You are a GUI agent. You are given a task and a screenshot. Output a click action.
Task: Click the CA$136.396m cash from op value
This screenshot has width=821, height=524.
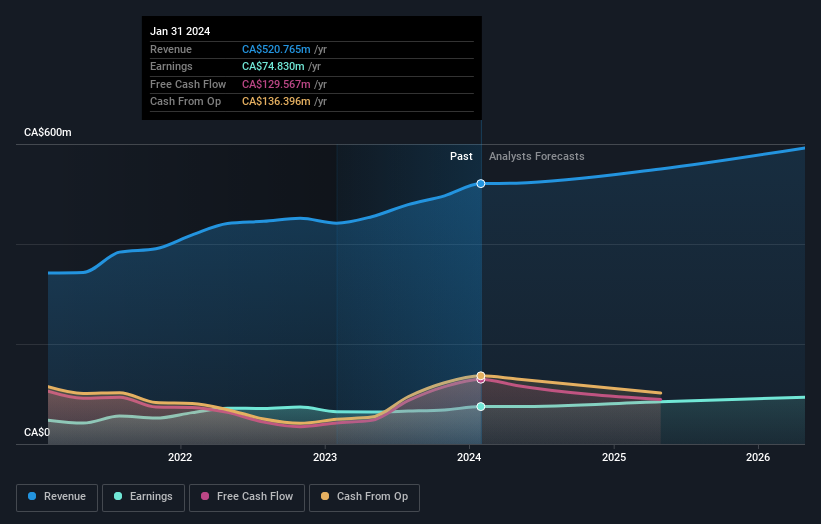pyautogui.click(x=276, y=102)
